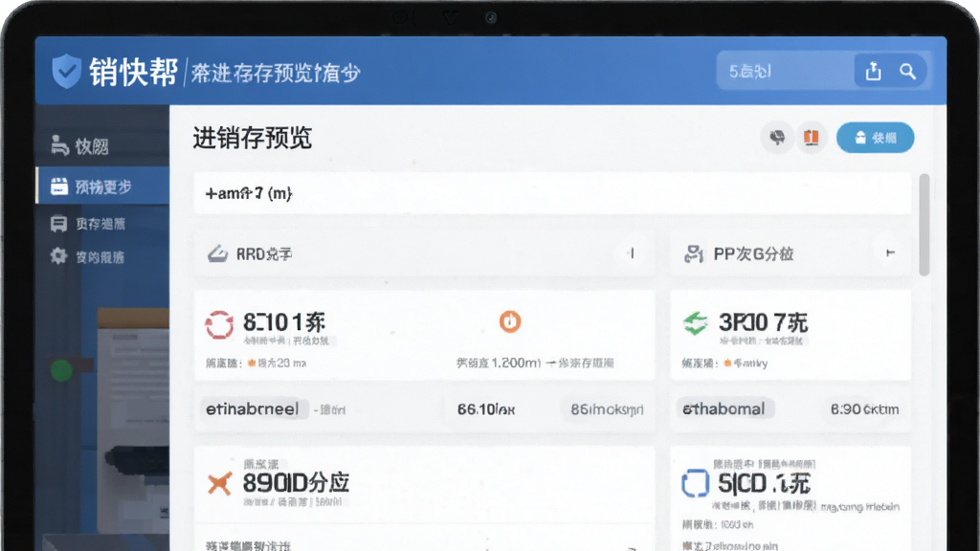Focus the header search input field
Screen dimensions: 980x551
pyautogui.click(x=785, y=71)
